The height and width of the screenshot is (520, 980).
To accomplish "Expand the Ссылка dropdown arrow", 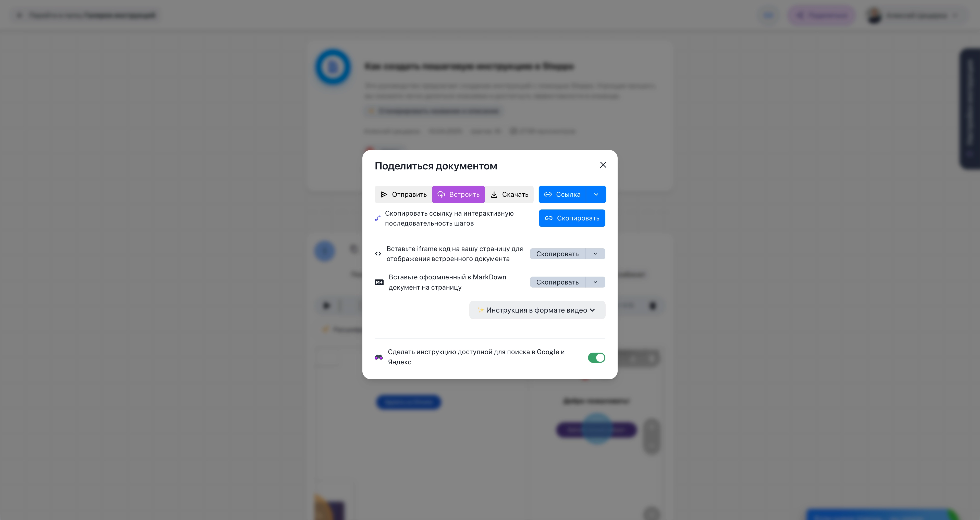I will [x=596, y=194].
